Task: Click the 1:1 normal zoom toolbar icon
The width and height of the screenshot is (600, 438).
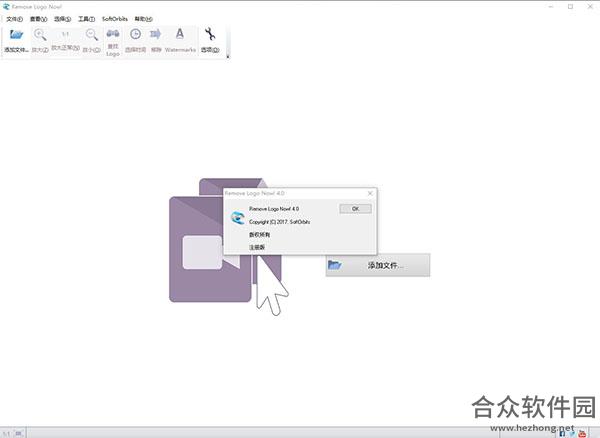Action: click(x=65, y=34)
